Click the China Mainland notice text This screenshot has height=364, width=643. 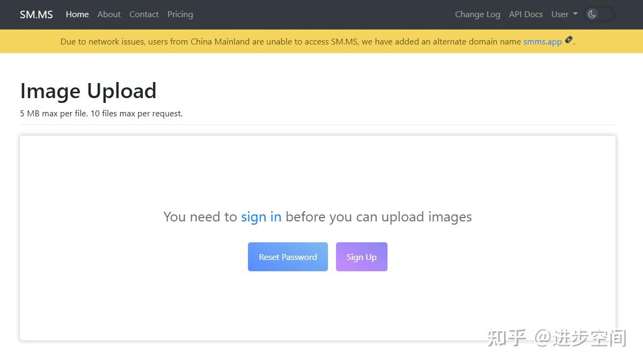click(317, 41)
